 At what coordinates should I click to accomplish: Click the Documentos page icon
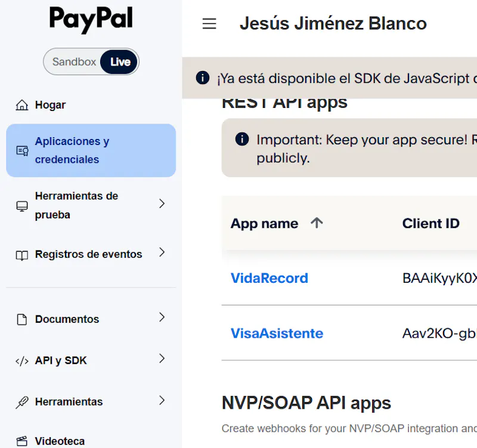(22, 319)
